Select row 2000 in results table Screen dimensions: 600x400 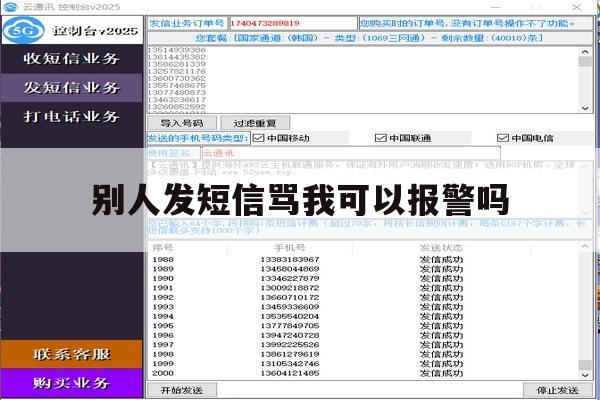click(364, 373)
